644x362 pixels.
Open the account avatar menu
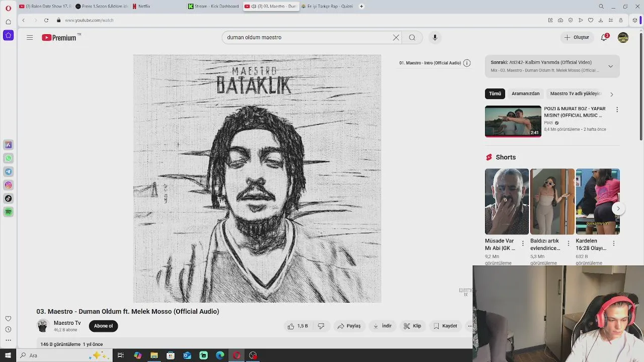coord(623,37)
